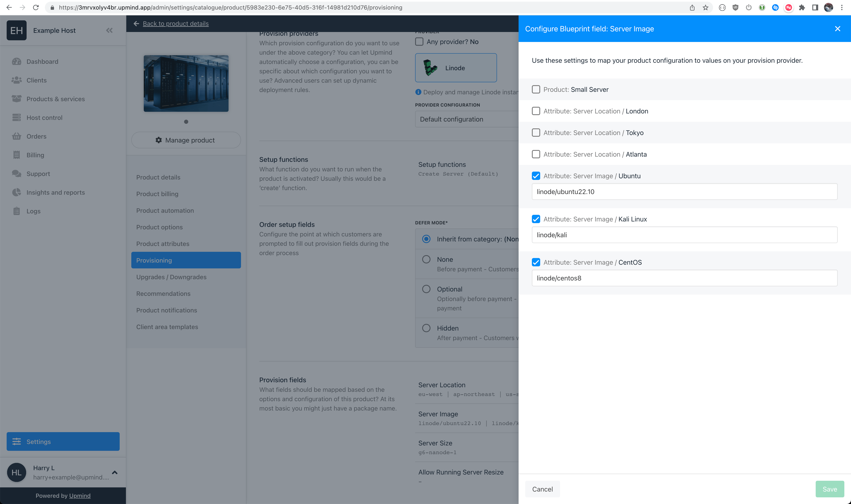851x504 pixels.
Task: Click the Manage product button
Action: pyautogui.click(x=186, y=140)
